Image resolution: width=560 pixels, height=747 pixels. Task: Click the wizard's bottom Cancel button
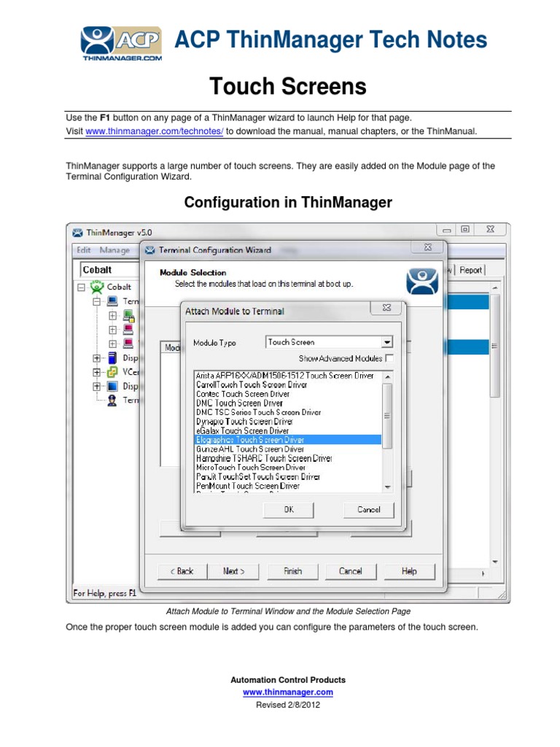[x=351, y=571]
